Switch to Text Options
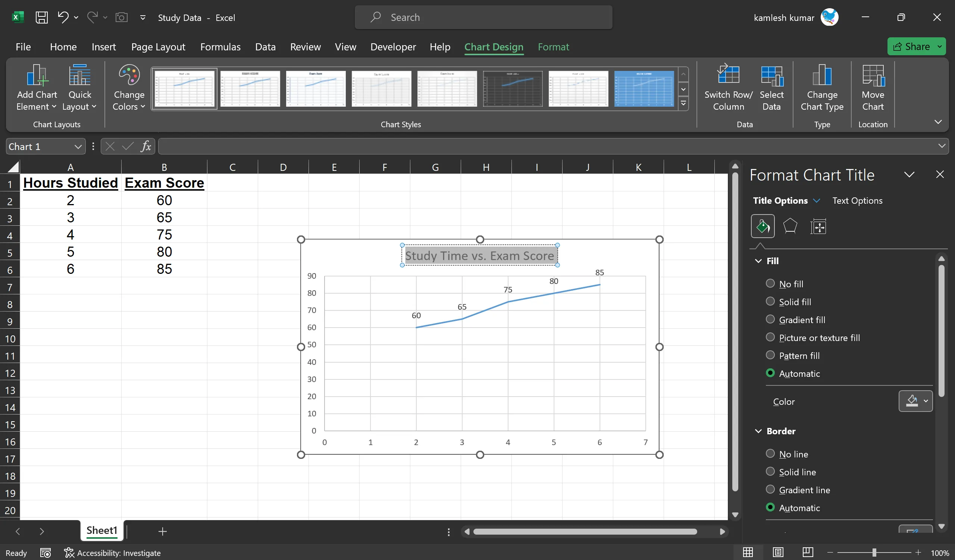Screen dimensions: 955x560 [x=858, y=200]
